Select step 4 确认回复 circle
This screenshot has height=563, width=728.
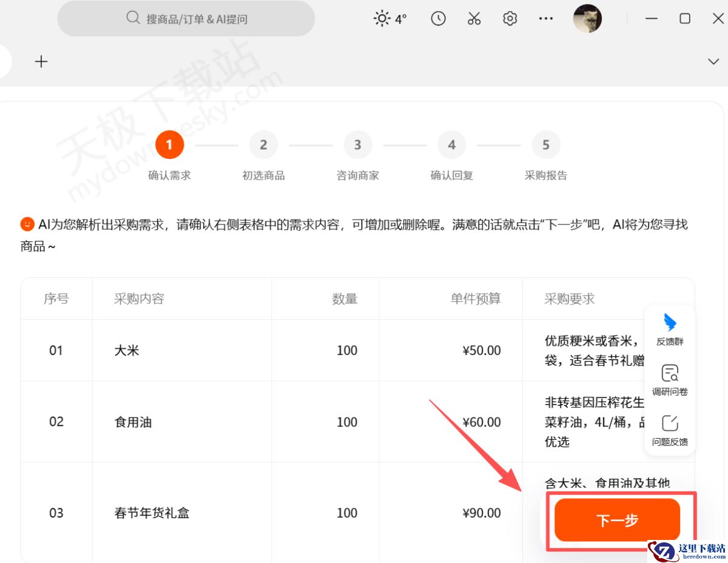click(451, 144)
